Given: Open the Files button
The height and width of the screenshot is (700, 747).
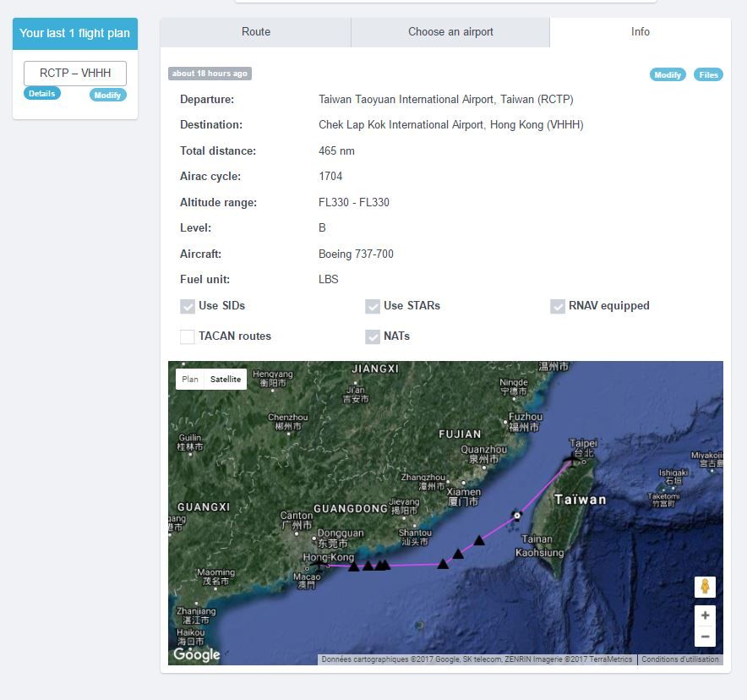Looking at the screenshot, I should (708, 74).
